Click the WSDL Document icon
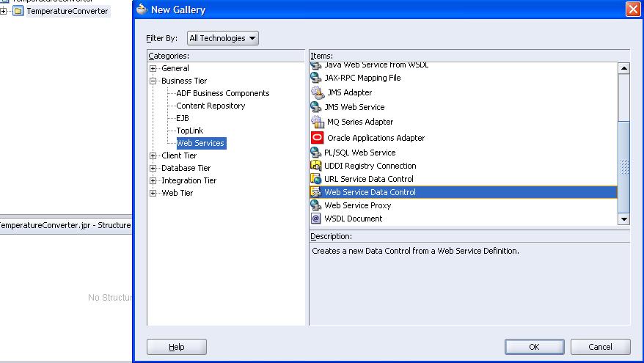The width and height of the screenshot is (644, 363). pyautogui.click(x=315, y=219)
